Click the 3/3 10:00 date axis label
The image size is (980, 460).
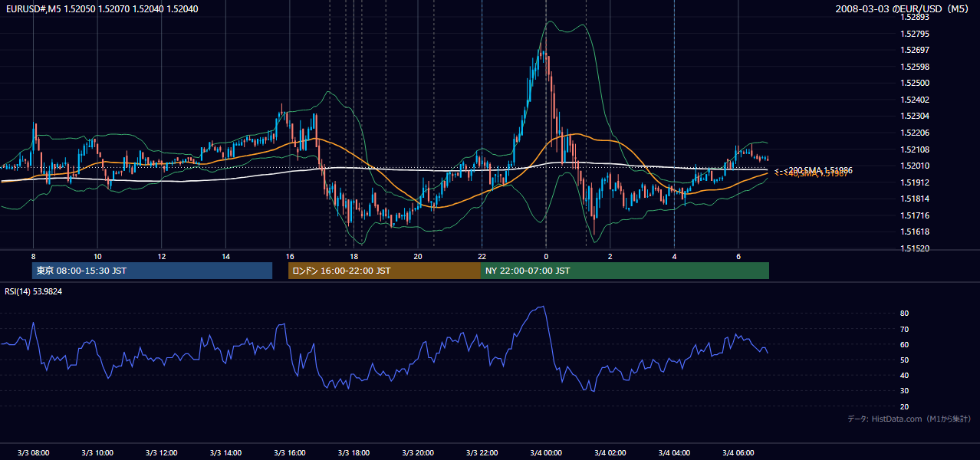97,452
